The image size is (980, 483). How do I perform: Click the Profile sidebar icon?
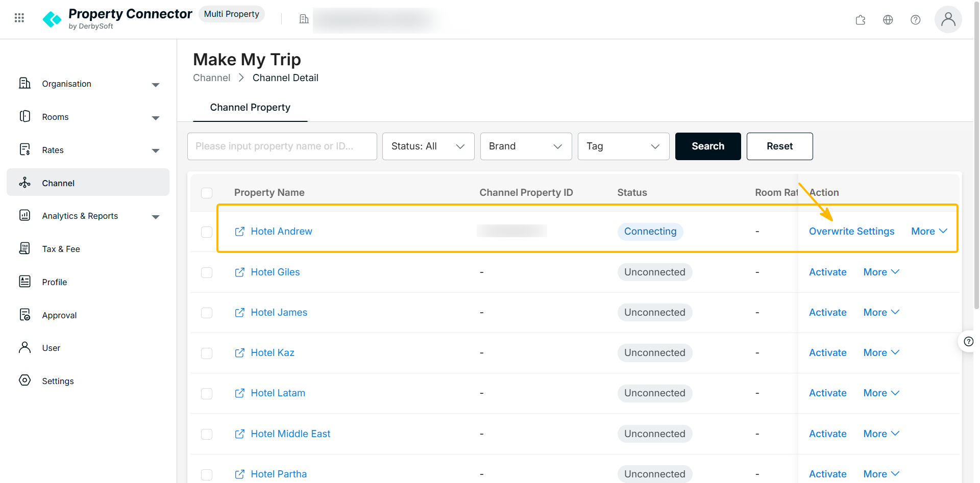pyautogui.click(x=24, y=282)
